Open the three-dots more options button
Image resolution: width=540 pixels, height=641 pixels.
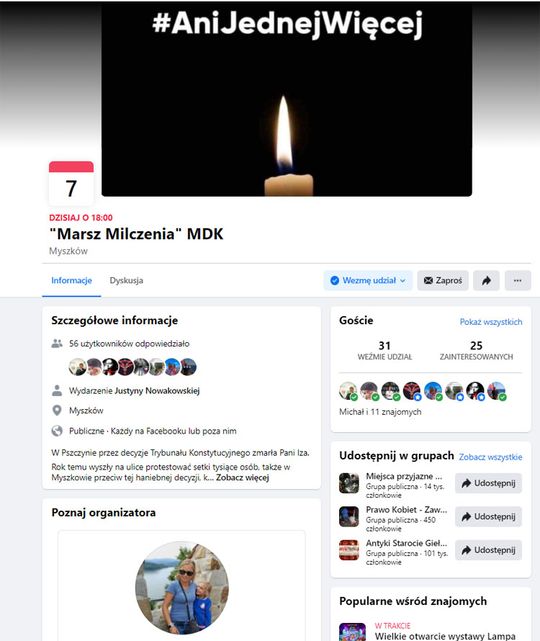[518, 280]
